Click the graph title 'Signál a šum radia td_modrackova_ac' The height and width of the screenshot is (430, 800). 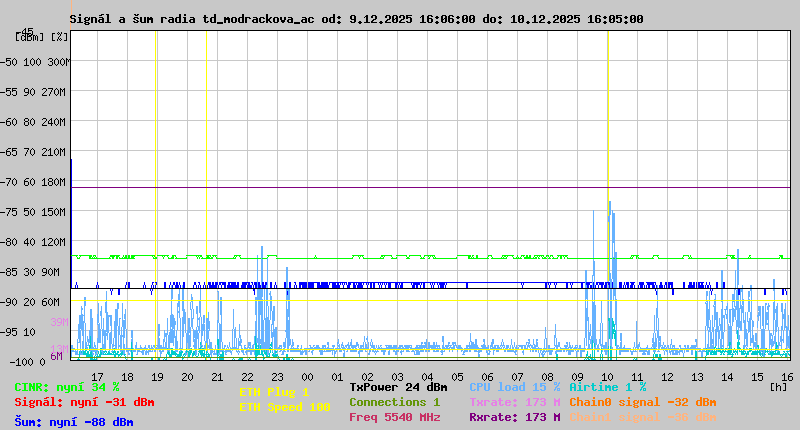(192, 19)
